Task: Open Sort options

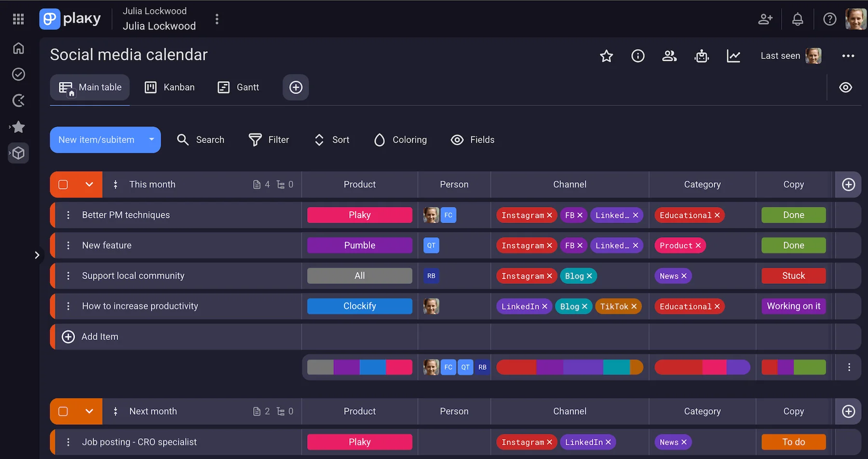Action: point(331,140)
